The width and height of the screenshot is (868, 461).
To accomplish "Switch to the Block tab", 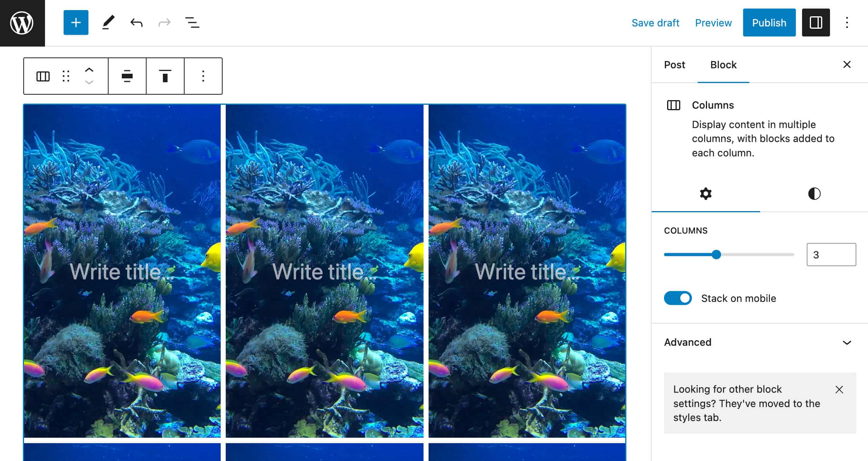I will [x=723, y=64].
